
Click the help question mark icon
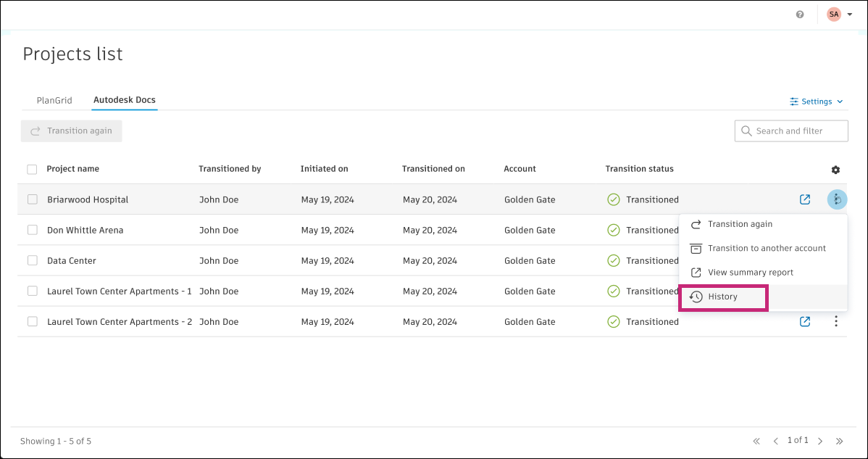[800, 15]
